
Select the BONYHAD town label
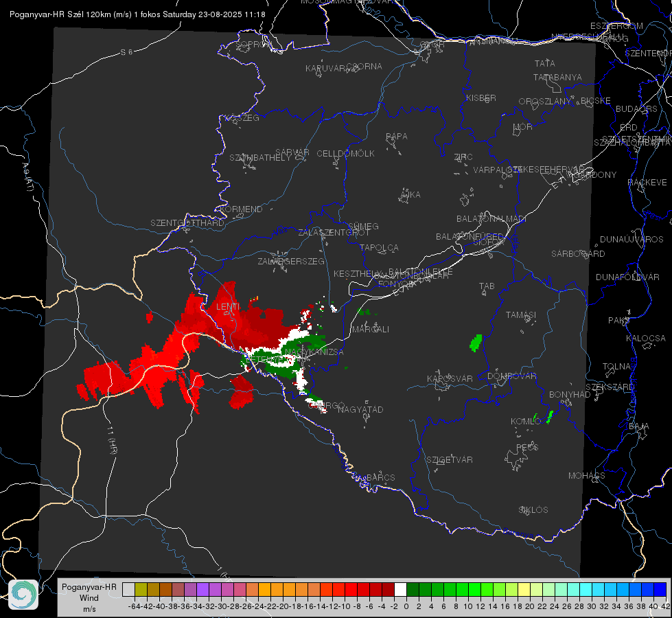[570, 394]
